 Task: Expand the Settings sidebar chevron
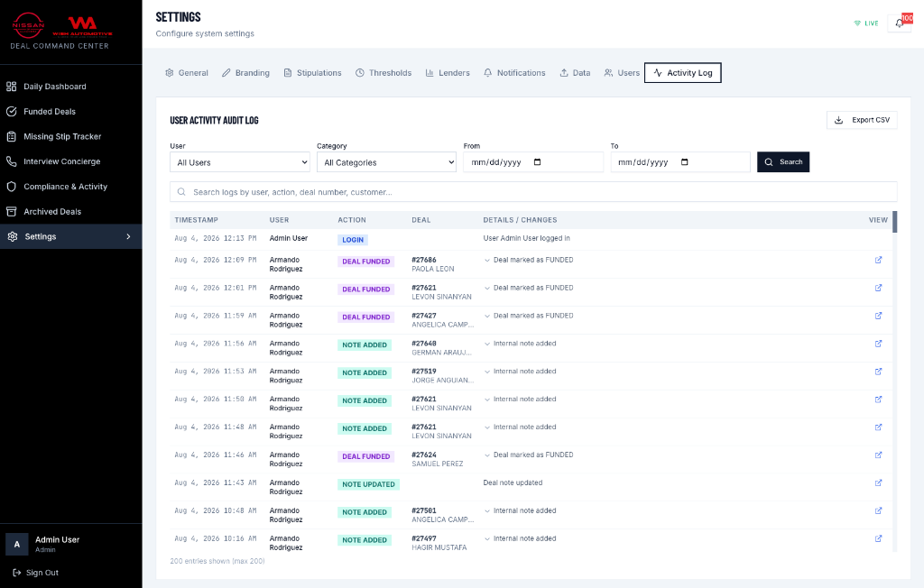click(x=128, y=237)
